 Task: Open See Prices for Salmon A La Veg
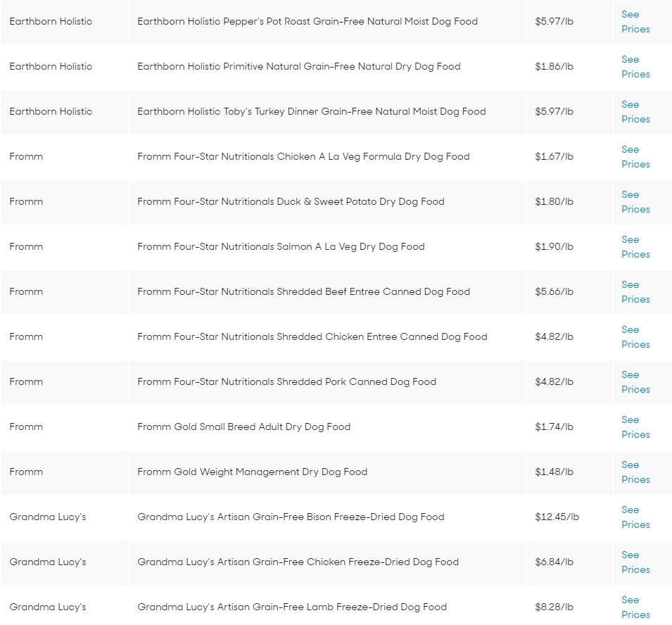[635, 247]
